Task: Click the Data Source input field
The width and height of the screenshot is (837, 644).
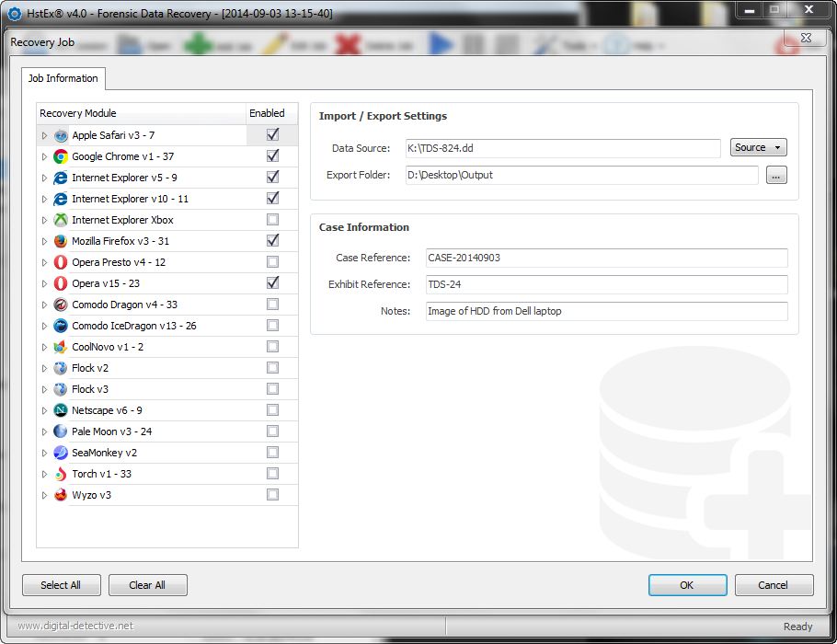Action: click(x=563, y=148)
